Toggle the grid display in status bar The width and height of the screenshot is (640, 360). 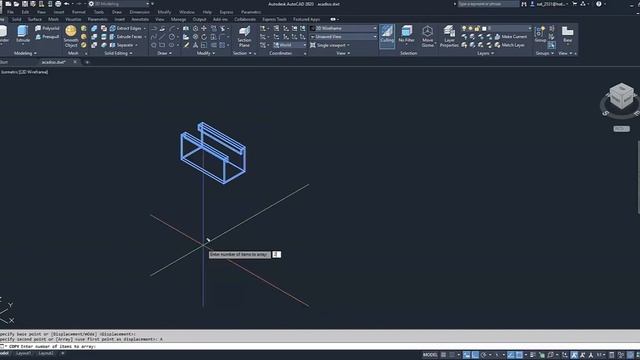tap(444, 355)
